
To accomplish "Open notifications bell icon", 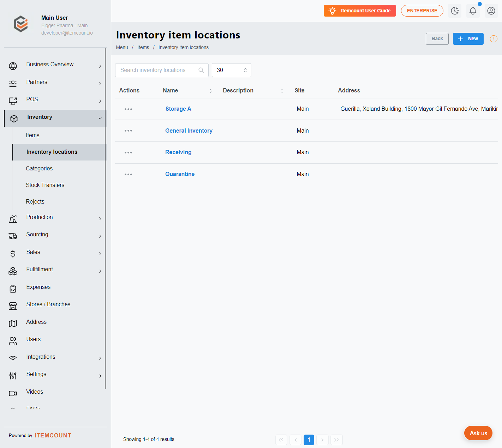I will 473,11.
